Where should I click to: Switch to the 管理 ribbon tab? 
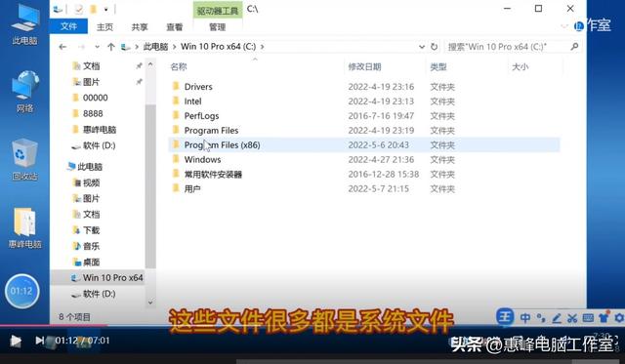click(217, 27)
